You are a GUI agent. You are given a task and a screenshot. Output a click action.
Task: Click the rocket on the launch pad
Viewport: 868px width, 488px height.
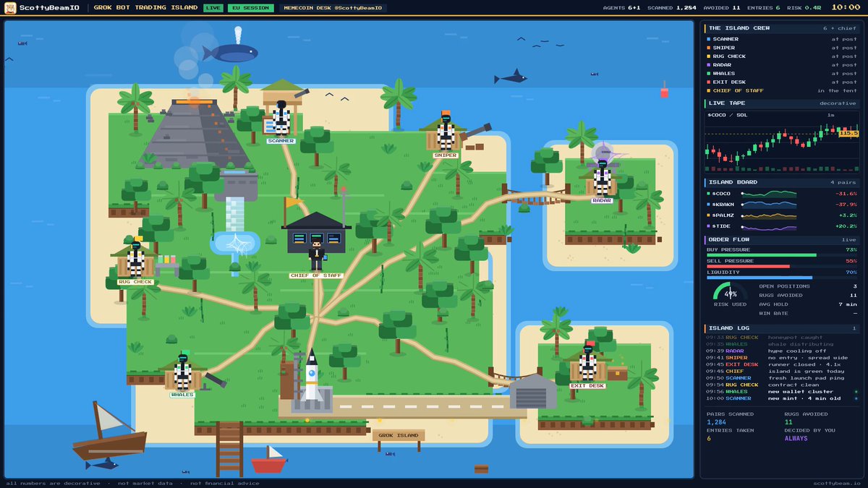tap(311, 376)
